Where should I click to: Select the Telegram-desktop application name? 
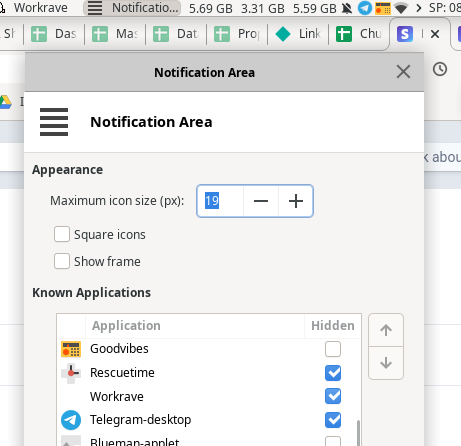coord(141,420)
